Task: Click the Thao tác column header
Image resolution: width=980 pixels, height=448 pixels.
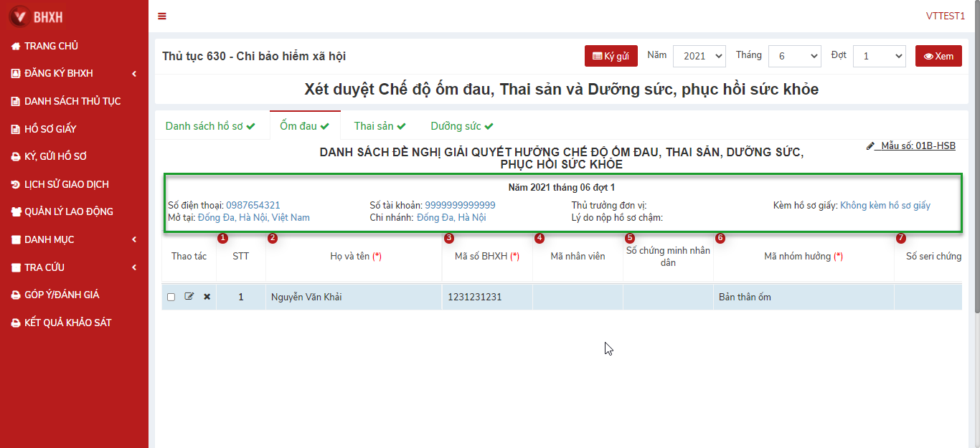Action: tap(189, 257)
